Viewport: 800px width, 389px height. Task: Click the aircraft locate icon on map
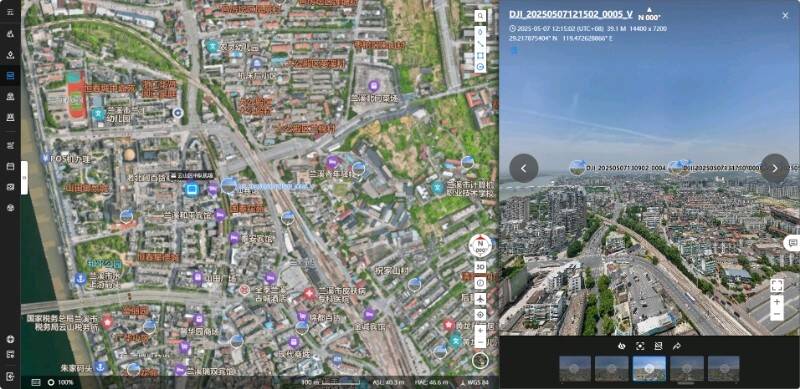click(480, 299)
